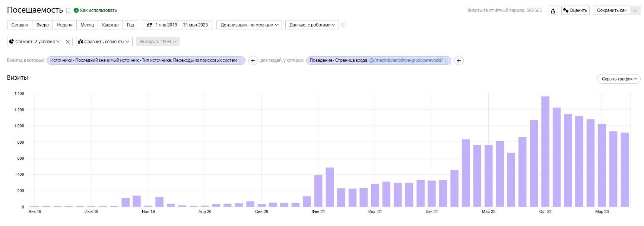Viewport: 644px width, 226px height.
Task: Expand the Сравнить сегменты dropdown
Action: point(104,42)
